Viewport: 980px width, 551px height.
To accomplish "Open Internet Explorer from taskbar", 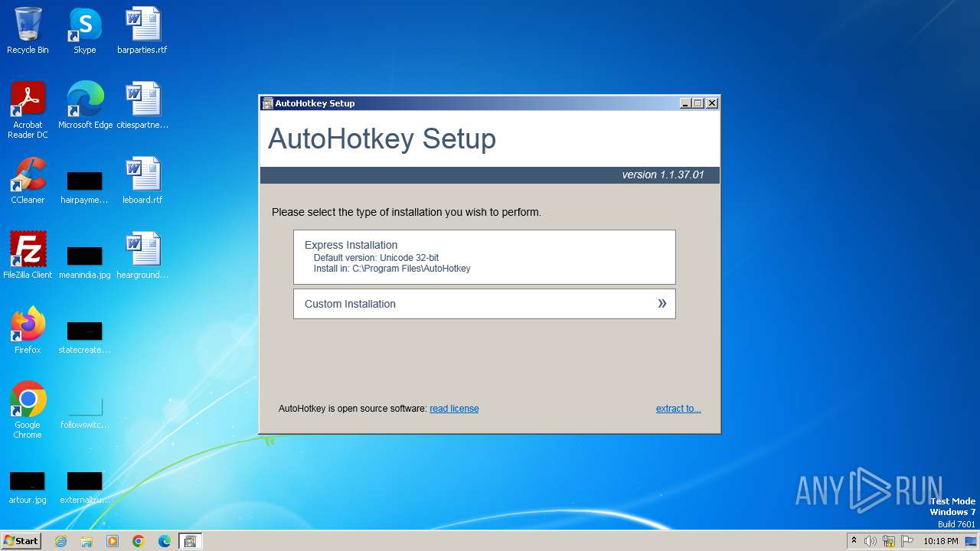I will click(x=60, y=541).
